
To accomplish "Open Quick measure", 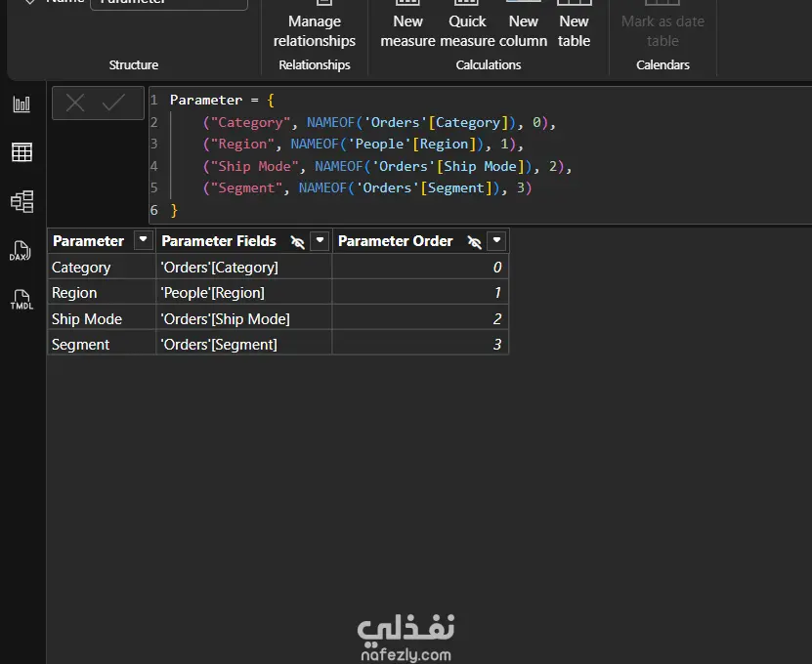I will [x=467, y=26].
